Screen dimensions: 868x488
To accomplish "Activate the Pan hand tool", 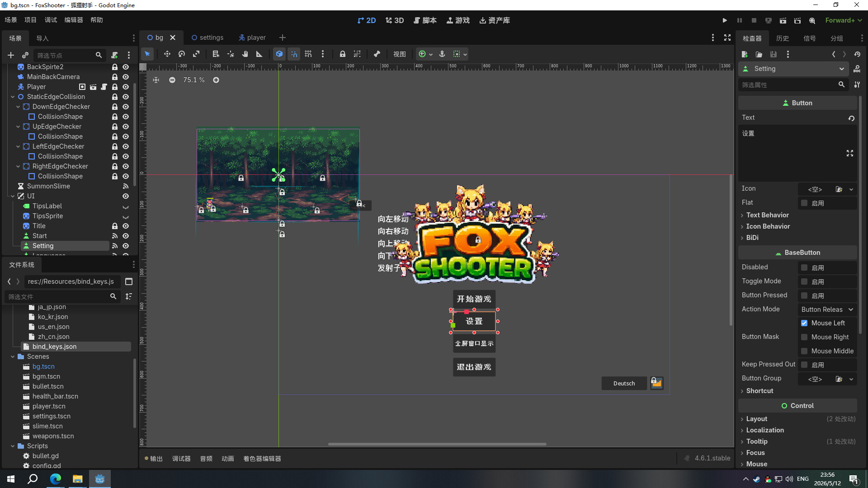I will pos(245,54).
